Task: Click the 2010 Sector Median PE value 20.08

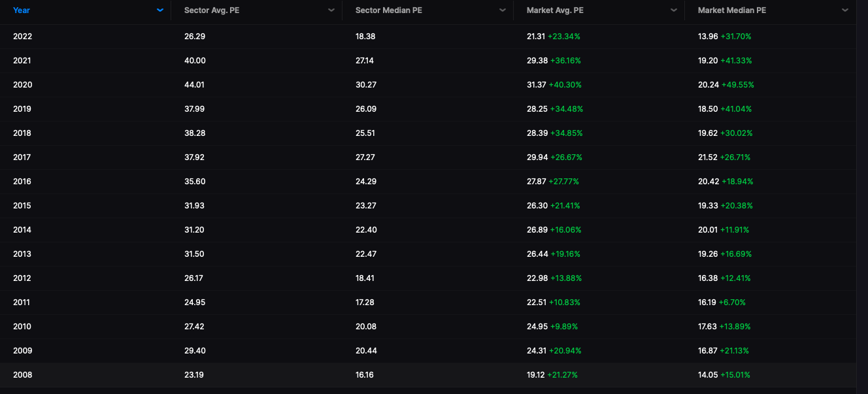Action: point(366,327)
